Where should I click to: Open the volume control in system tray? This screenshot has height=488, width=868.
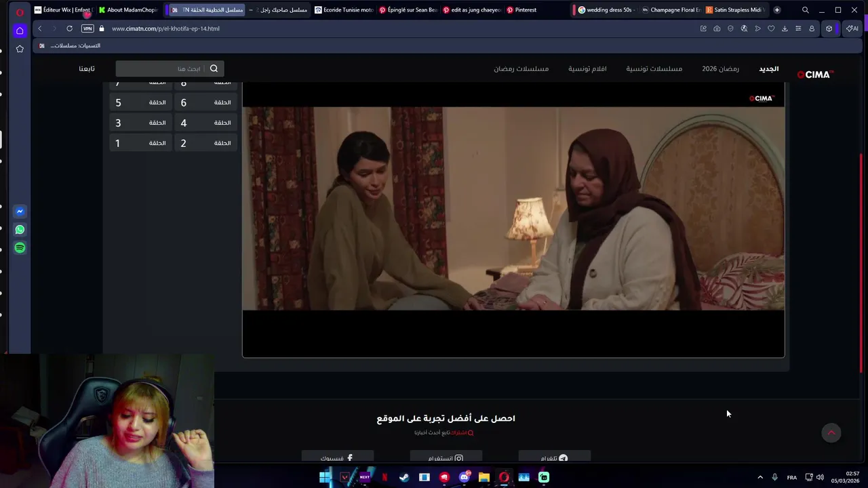point(820,477)
